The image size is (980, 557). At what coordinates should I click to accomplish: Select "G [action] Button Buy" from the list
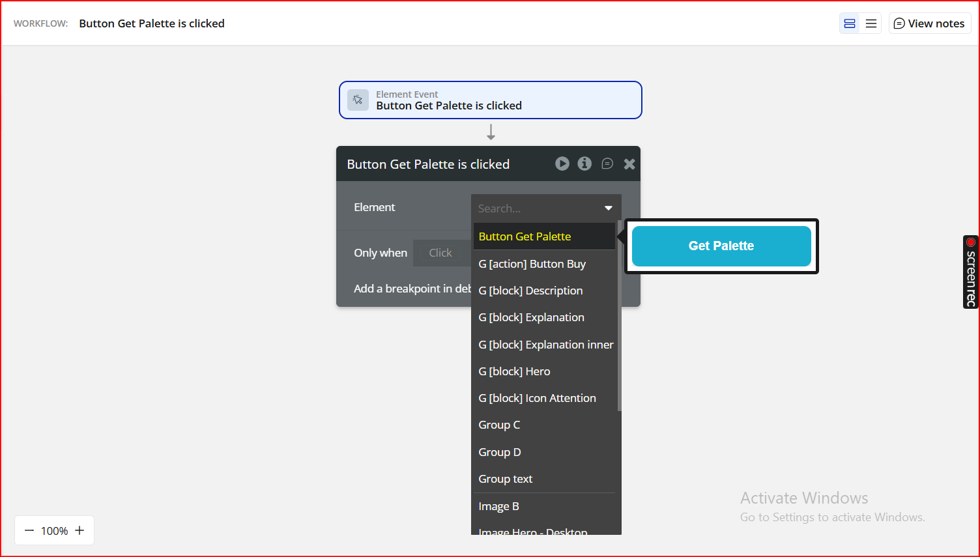(x=532, y=264)
